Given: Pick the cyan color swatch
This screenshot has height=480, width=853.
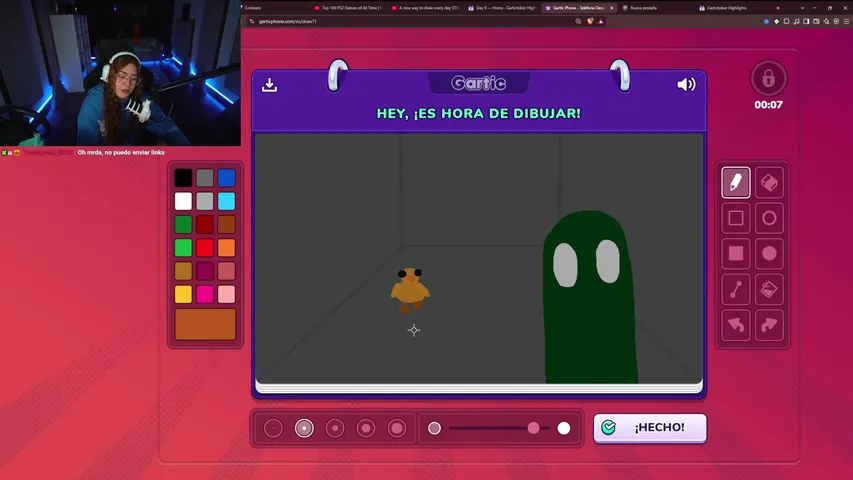Looking at the screenshot, I should point(226,201).
